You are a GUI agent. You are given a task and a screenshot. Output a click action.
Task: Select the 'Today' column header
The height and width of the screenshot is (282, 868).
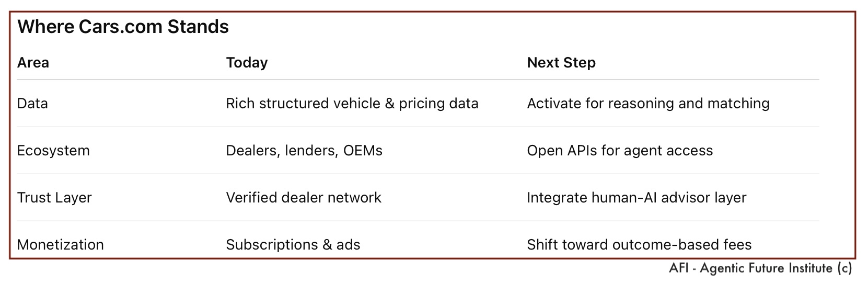pos(247,63)
